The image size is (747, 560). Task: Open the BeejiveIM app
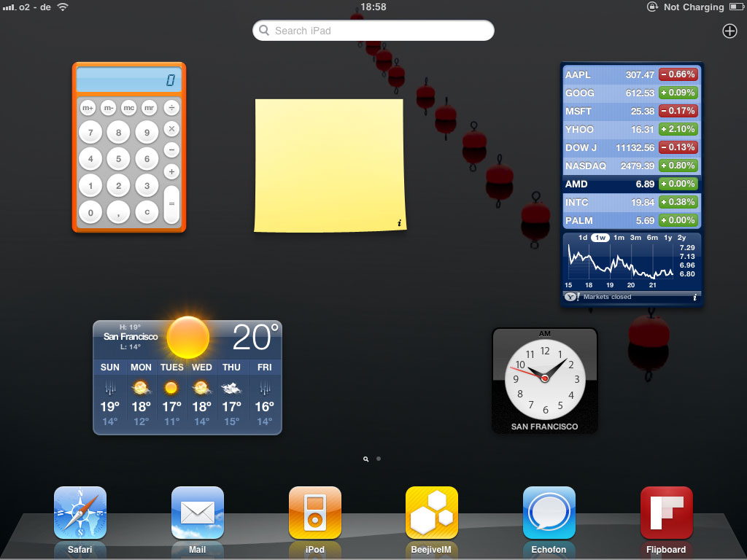[x=432, y=513]
